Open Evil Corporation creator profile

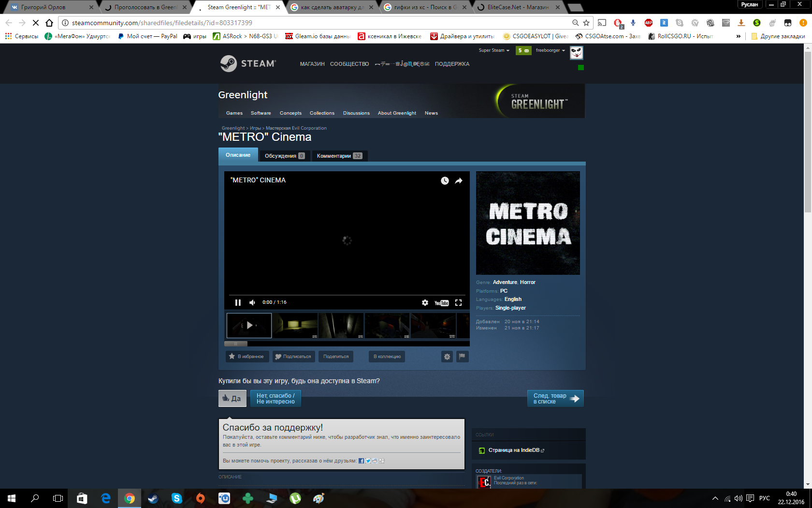point(508,478)
